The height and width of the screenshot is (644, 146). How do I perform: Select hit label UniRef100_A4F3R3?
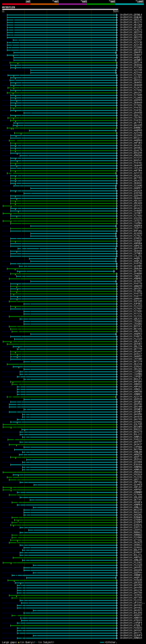click(x=131, y=143)
